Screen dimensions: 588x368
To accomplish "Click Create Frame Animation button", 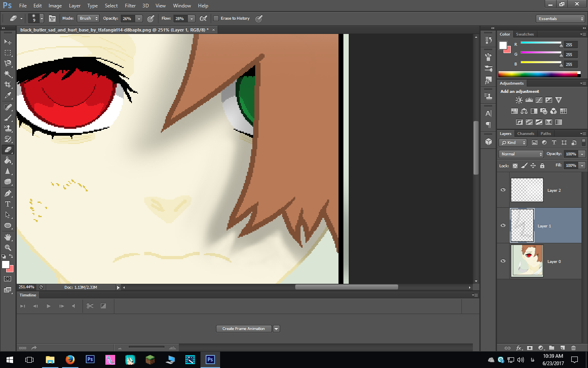I will [x=244, y=329].
